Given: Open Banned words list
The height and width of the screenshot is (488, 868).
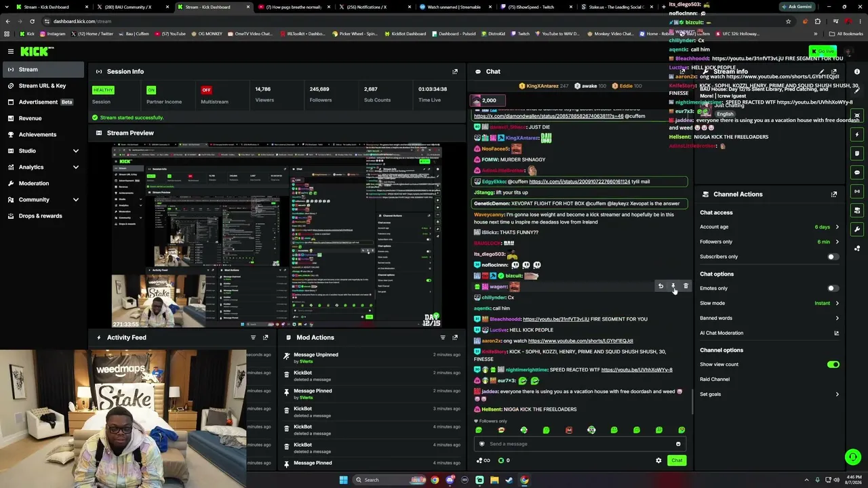Looking at the screenshot, I should [x=770, y=318].
